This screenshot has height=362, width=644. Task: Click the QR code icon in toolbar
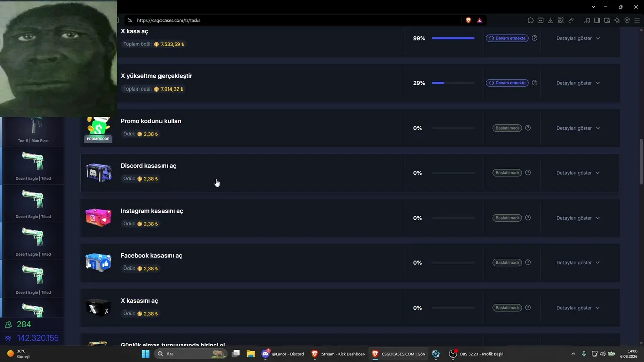[561, 20]
